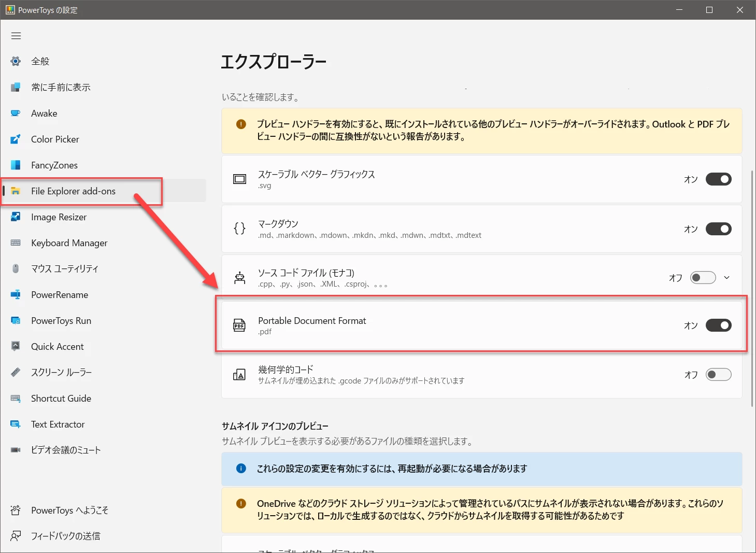Click the .md、.markdown extension list text

pos(370,235)
